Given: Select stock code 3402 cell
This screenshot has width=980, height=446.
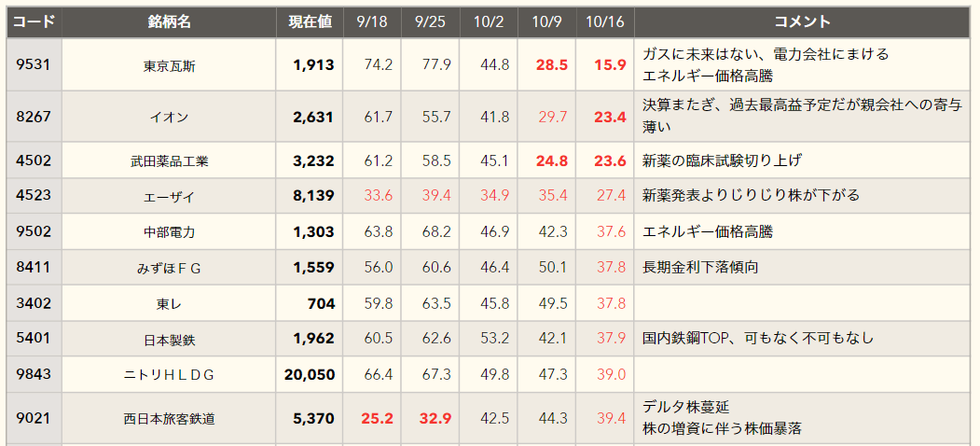Looking at the screenshot, I should coord(35,302).
